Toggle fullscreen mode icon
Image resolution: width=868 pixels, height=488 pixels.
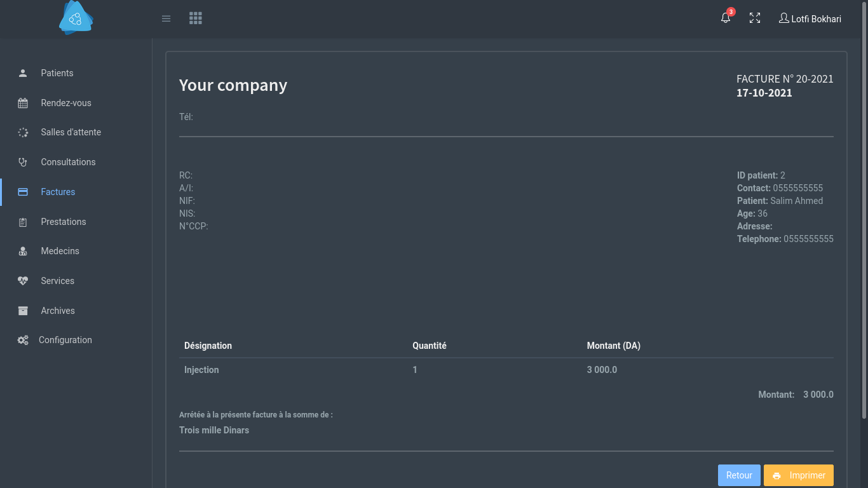[755, 18]
